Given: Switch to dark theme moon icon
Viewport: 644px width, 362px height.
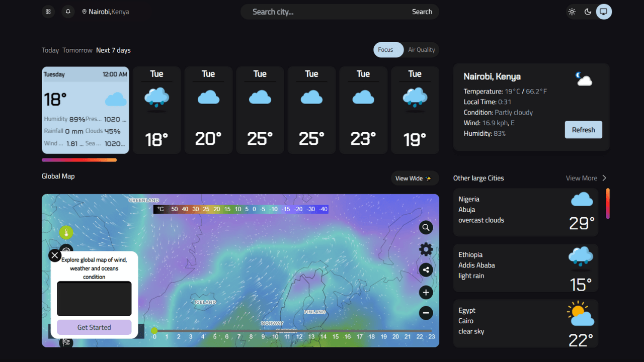Looking at the screenshot, I should [x=588, y=12].
